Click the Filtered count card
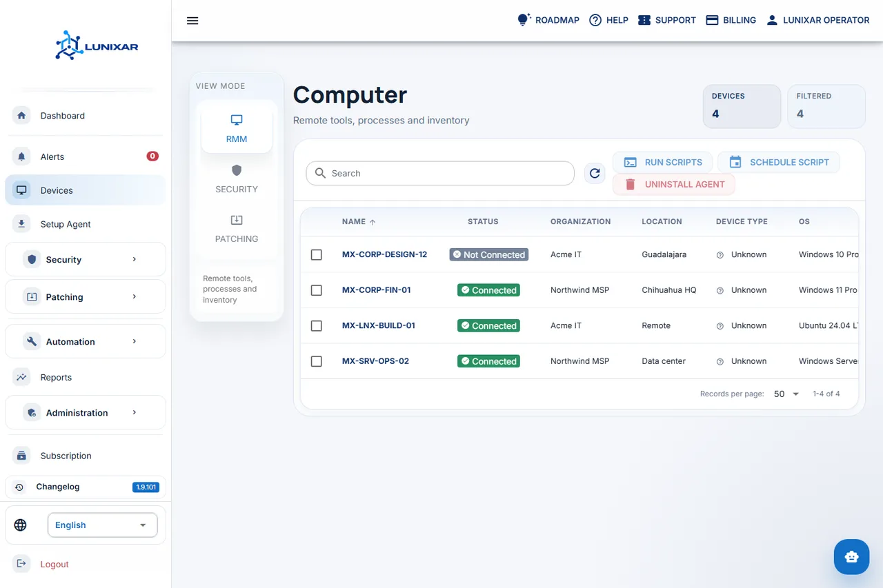Screen dimensions: 883x588 (x=826, y=106)
